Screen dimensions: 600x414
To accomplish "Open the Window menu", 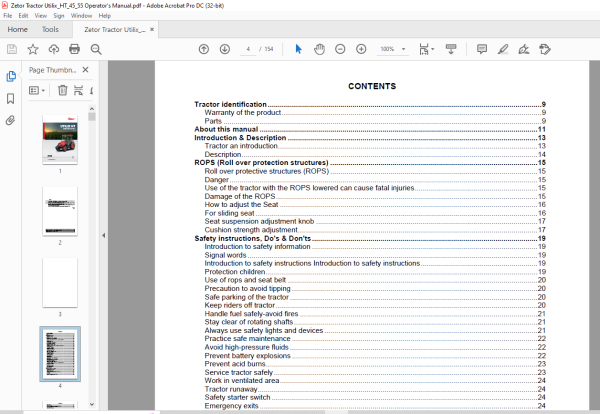I will [81, 16].
